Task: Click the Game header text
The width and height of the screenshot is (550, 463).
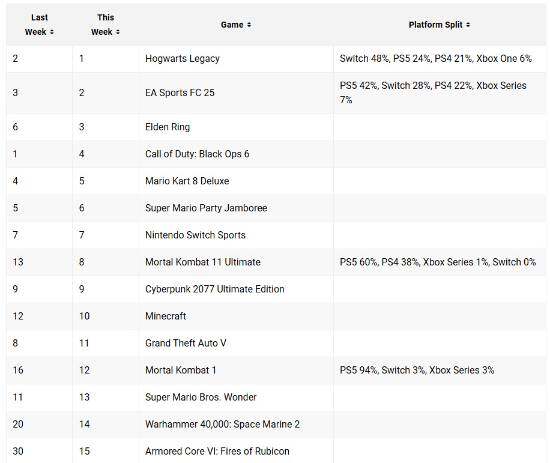Action: coord(232,25)
